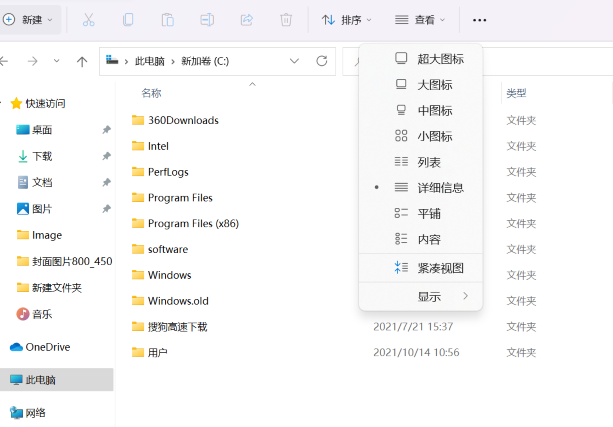613x427 pixels.
Task: Open the three-dot more options button
Action: [480, 20]
